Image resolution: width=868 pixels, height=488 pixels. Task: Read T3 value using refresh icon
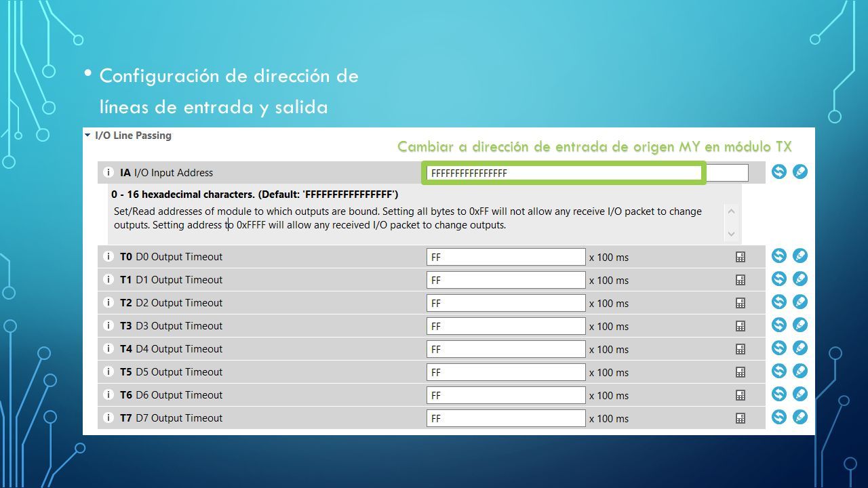779,325
